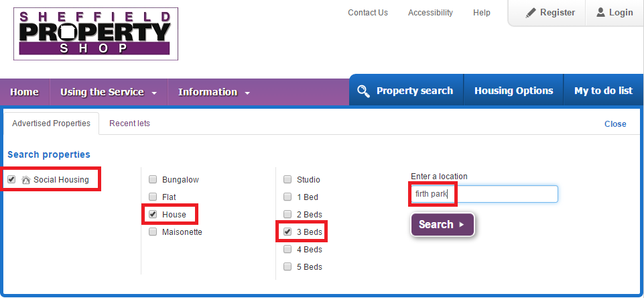This screenshot has height=298, width=644.
Task: Click the Sheffield Property Shop logo
Action: pyautogui.click(x=96, y=34)
